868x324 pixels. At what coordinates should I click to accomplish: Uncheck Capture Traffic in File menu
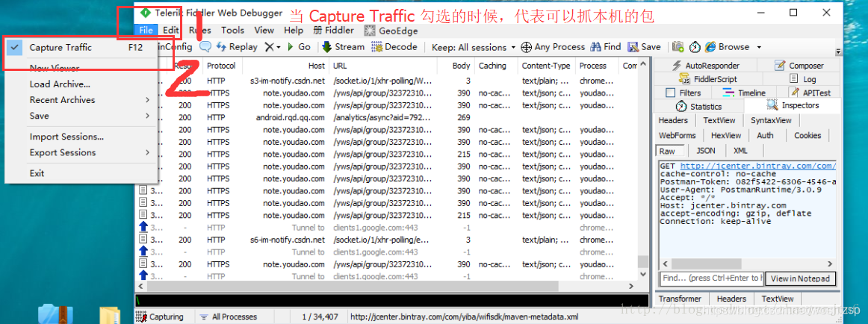point(81,48)
